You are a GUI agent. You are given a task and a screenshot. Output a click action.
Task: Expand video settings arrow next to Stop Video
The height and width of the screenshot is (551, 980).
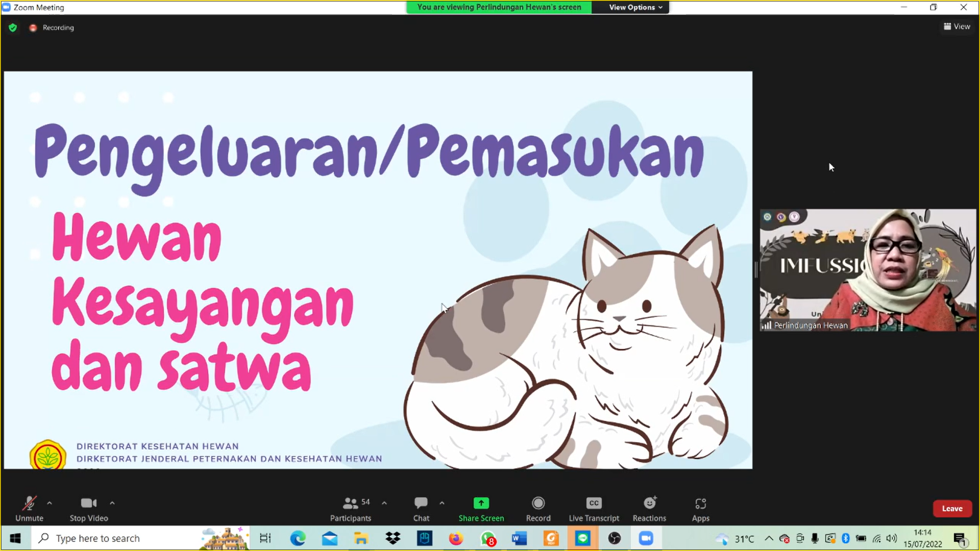(x=112, y=503)
